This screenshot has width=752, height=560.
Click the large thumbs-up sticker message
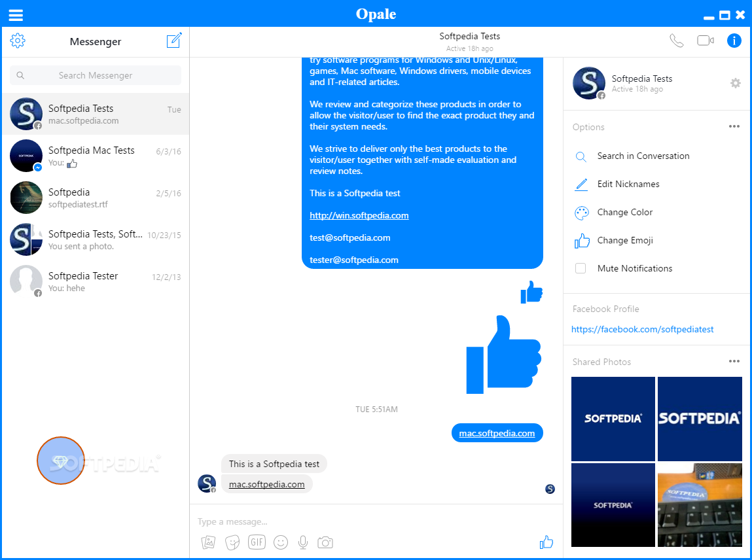(x=503, y=355)
